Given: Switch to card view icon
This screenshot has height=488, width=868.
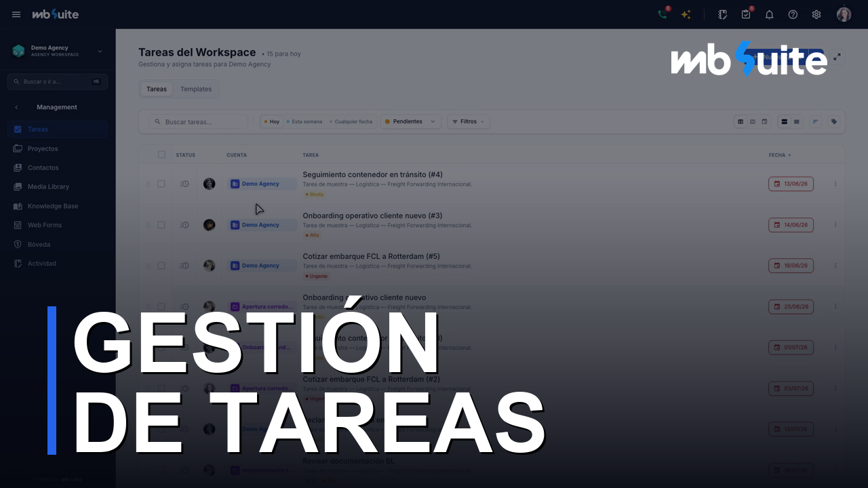Looking at the screenshot, I should pyautogui.click(x=753, y=122).
